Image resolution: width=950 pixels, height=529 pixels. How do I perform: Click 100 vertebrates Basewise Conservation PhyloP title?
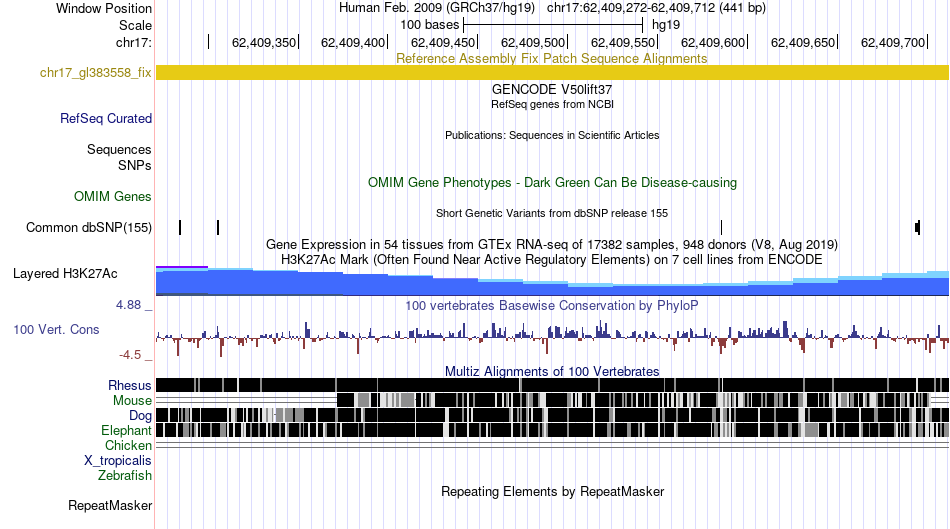coord(552,305)
